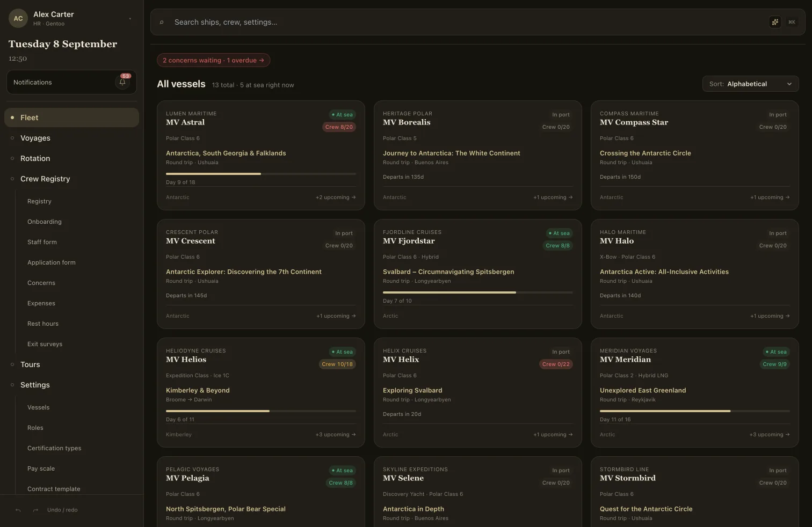Open the Onboarding page

[45, 222]
